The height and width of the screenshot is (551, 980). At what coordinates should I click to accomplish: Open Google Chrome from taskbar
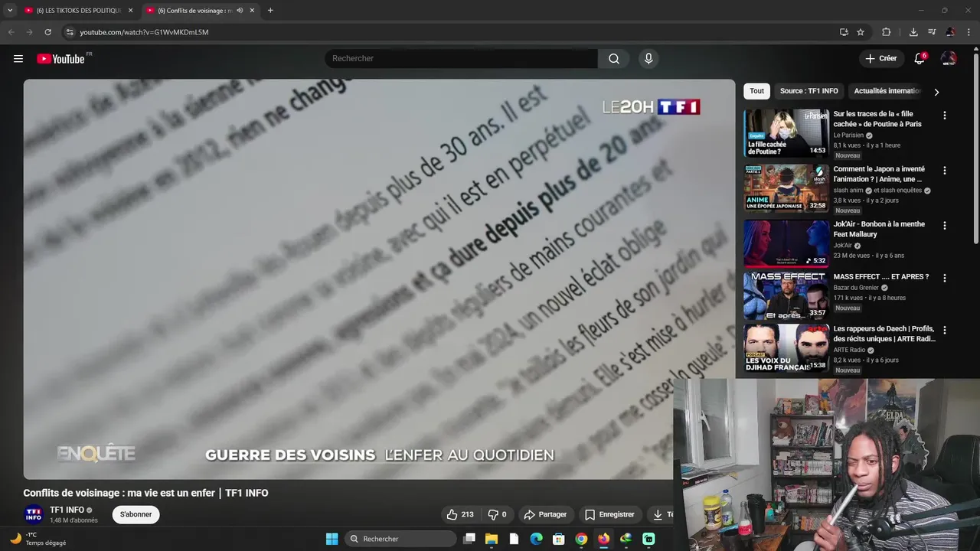581,539
